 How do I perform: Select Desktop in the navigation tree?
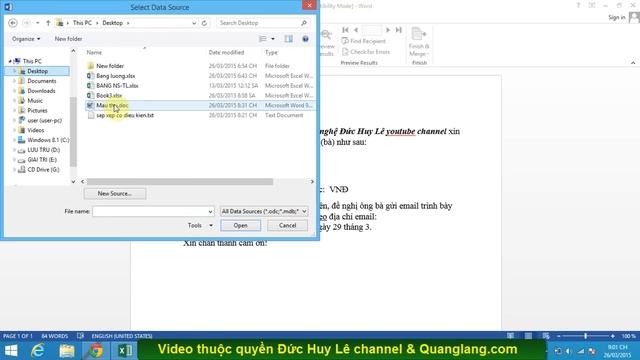click(38, 71)
